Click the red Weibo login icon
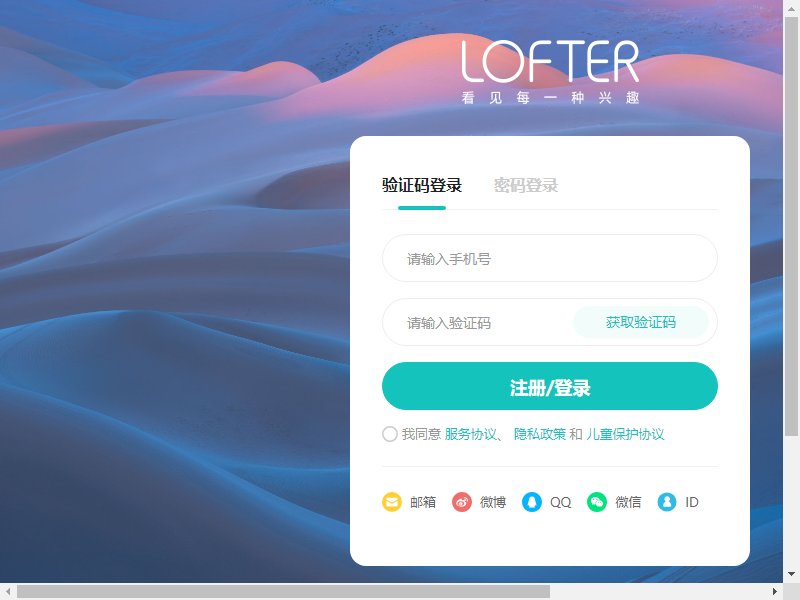 pyautogui.click(x=461, y=502)
